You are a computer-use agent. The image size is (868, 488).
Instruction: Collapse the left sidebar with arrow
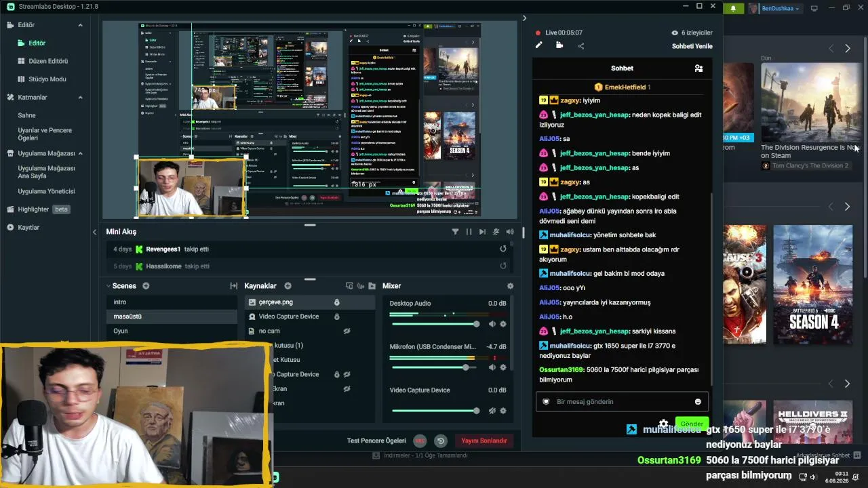pos(94,232)
